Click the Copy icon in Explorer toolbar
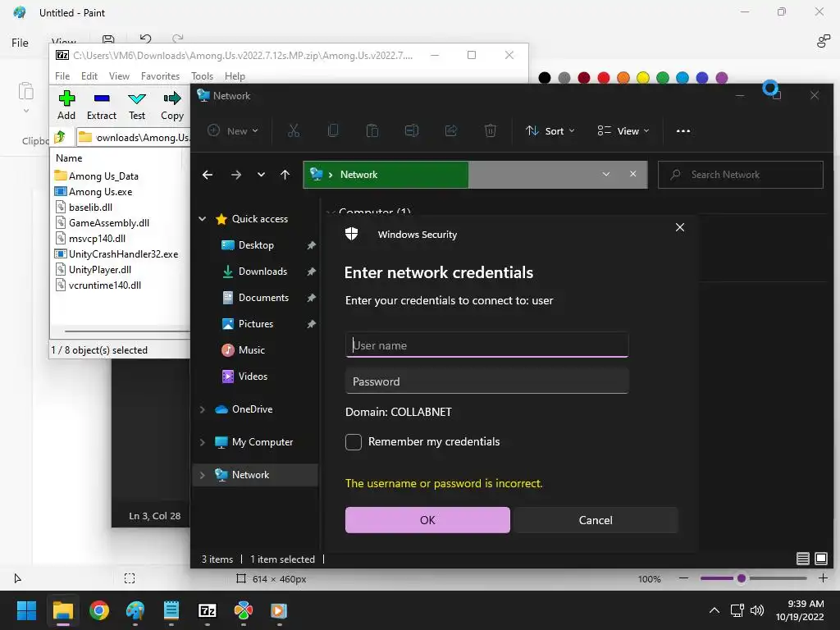 pos(333,130)
